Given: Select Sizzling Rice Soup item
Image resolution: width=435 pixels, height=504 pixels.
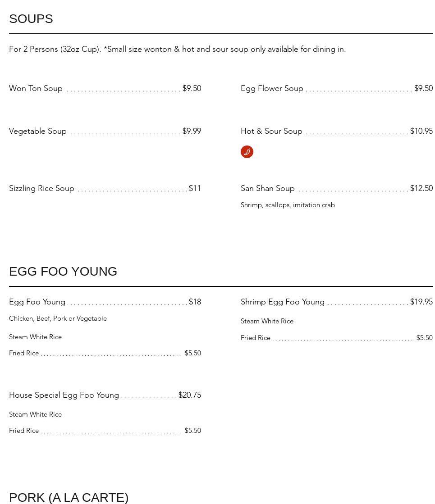Looking at the screenshot, I should click(x=42, y=188).
